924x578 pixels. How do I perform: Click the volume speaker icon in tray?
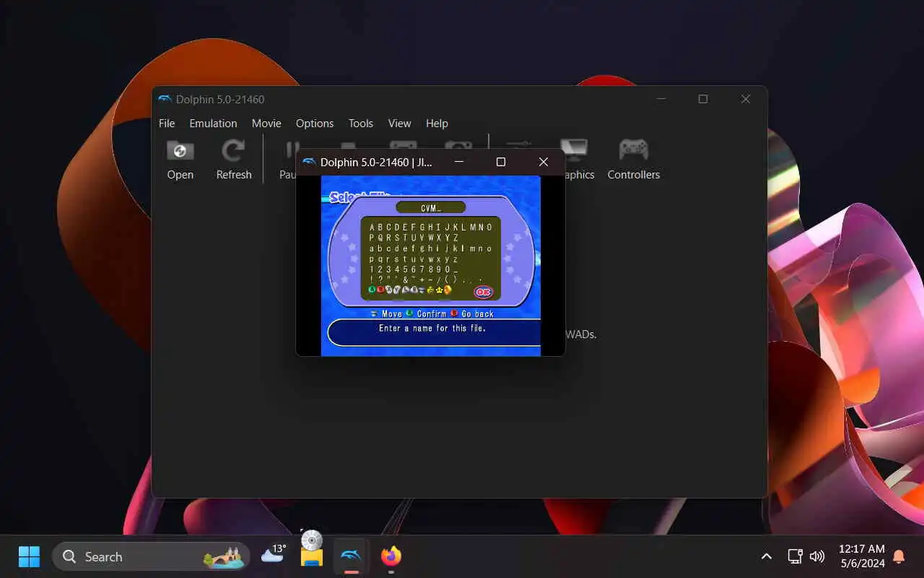tap(817, 556)
